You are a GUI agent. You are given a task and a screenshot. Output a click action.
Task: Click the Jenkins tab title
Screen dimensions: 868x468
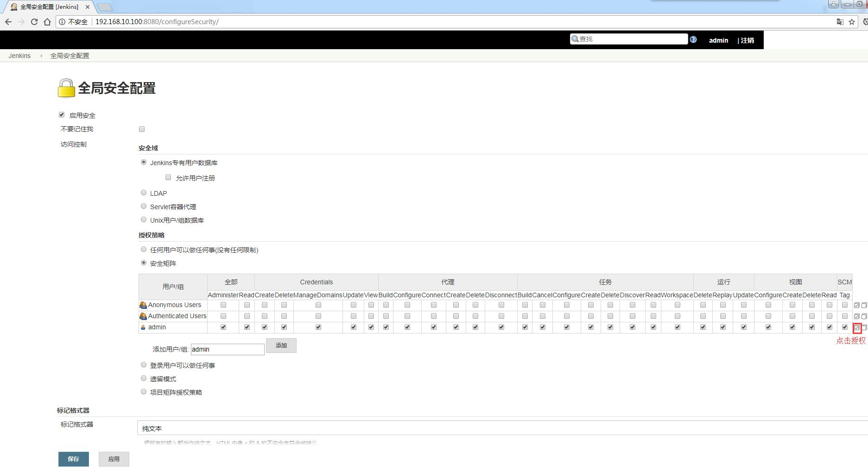click(49, 7)
